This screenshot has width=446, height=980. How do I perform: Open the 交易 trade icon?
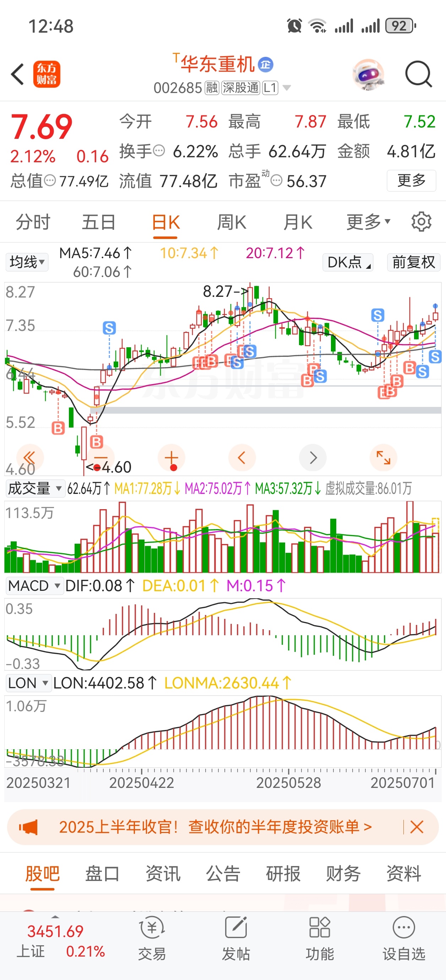152,938
